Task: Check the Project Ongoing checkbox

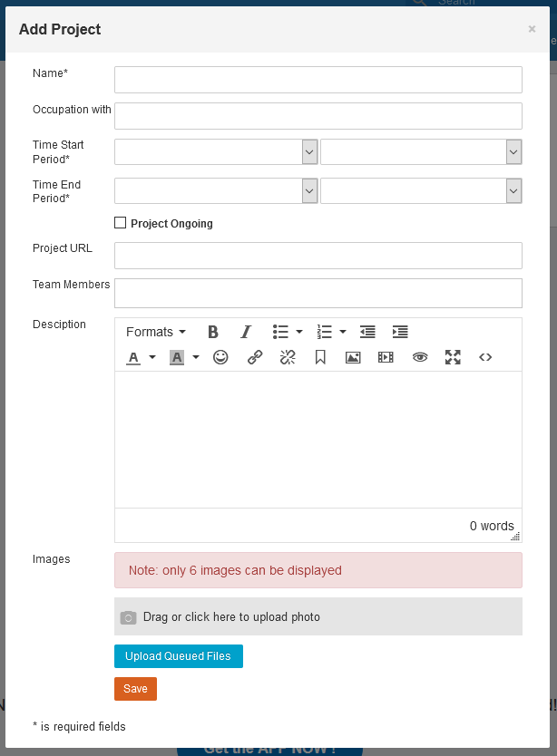Action: pyautogui.click(x=121, y=223)
